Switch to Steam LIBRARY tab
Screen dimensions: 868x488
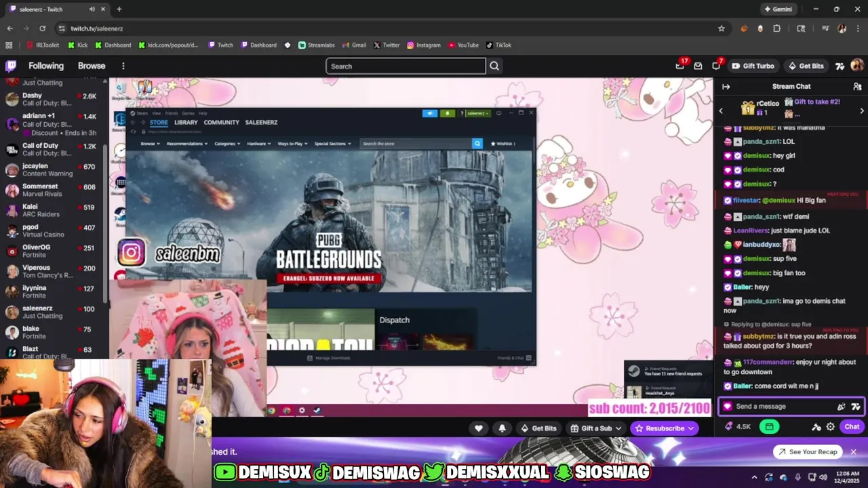[186, 123]
